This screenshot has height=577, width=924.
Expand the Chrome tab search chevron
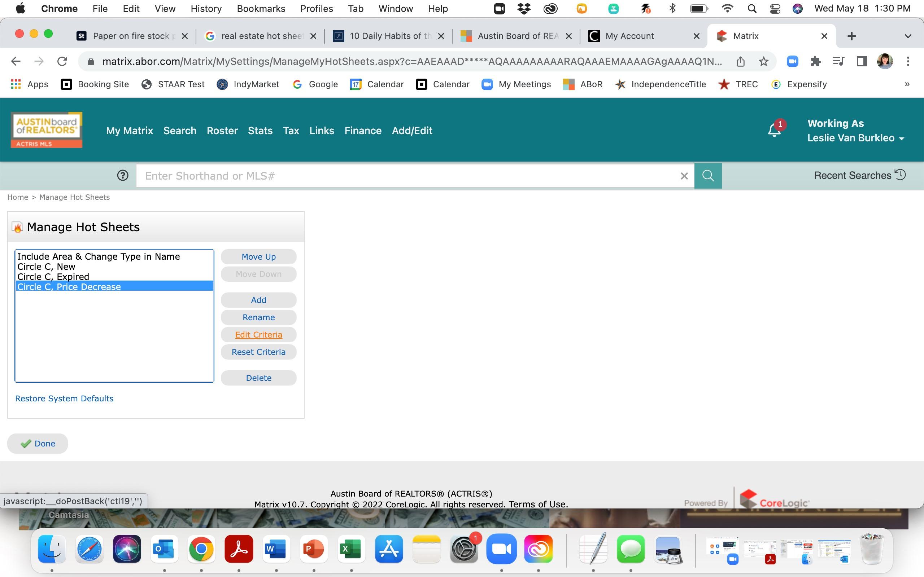click(908, 36)
